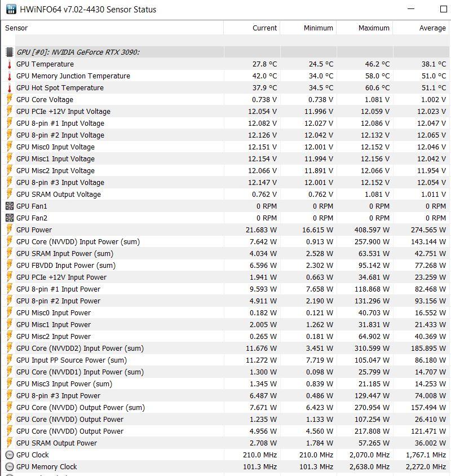
Task: Select lightning icon for GPU SRAM Input Power (sum)
Action: (10, 253)
